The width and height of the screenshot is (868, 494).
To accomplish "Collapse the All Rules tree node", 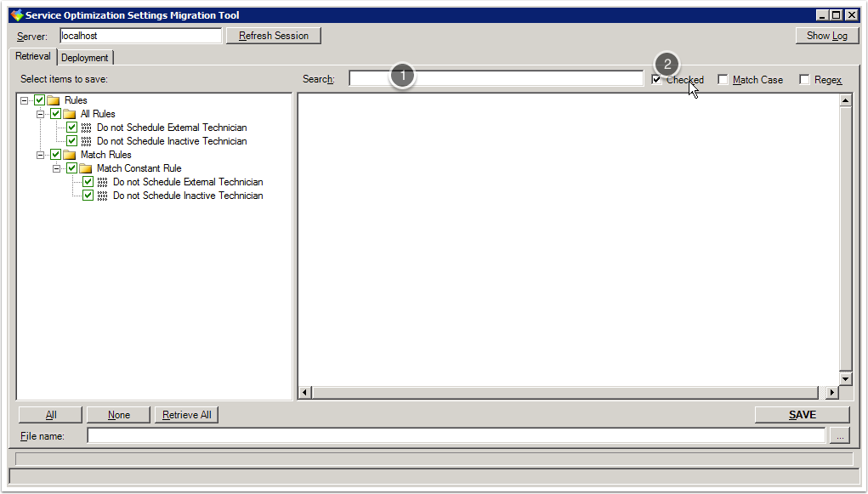I will pos(40,114).
